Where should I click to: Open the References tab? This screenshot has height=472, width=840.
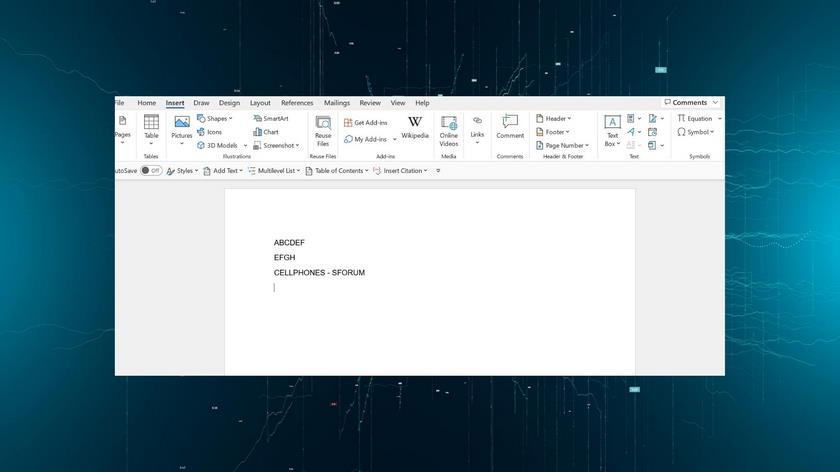pos(297,102)
